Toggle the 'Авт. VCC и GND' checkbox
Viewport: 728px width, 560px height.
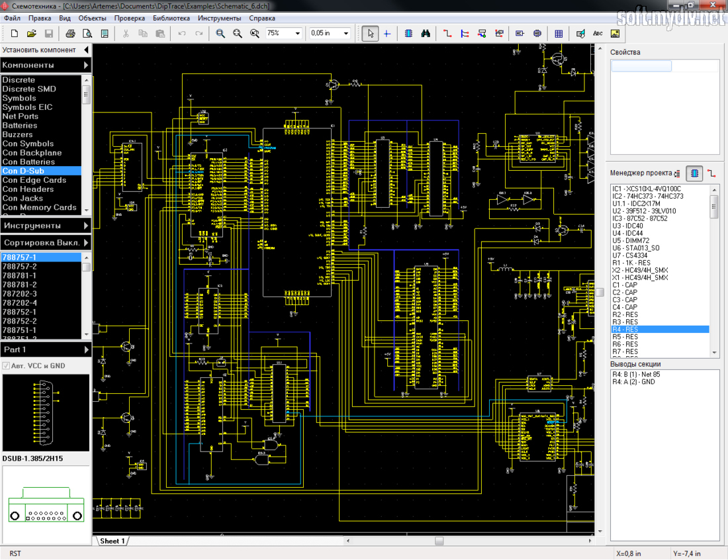tap(7, 366)
